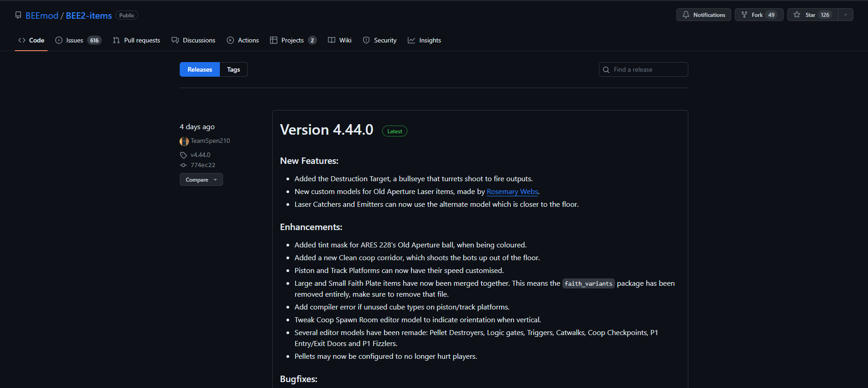Switch to the Tags view
Image resolution: width=868 pixels, height=388 pixels.
234,70
